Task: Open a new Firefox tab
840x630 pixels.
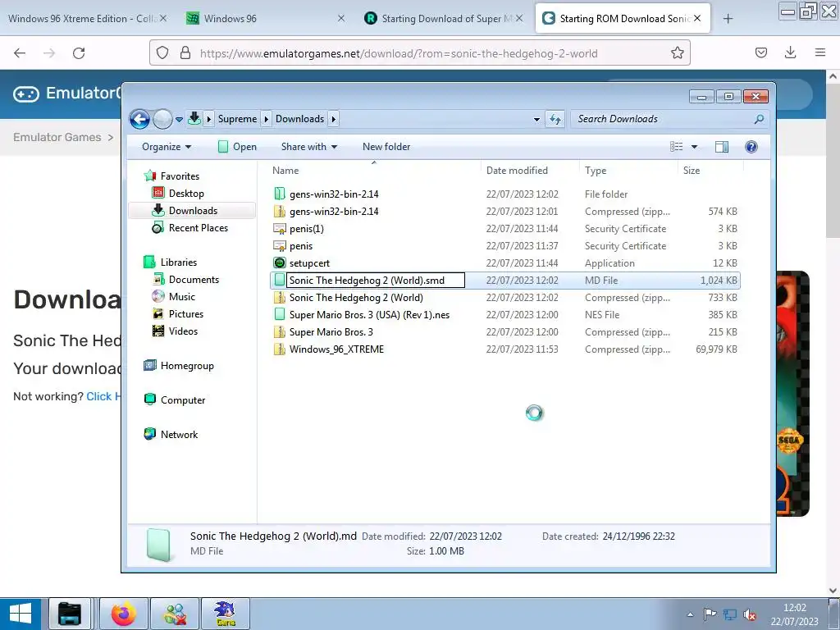Action: coord(728,19)
